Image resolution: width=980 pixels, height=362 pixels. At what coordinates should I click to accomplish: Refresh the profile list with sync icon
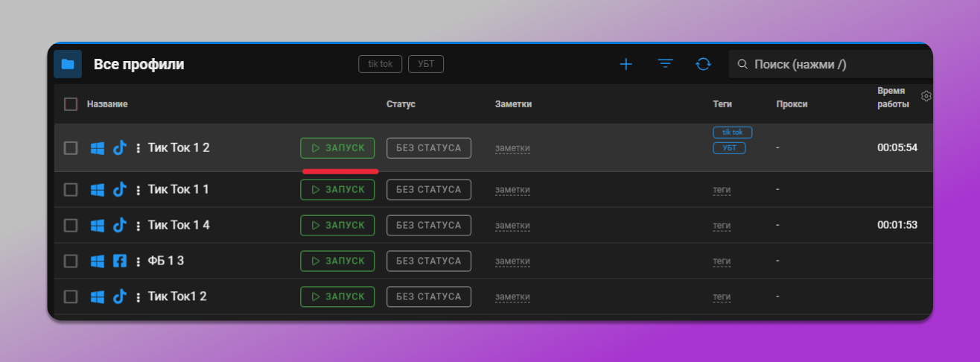point(703,64)
